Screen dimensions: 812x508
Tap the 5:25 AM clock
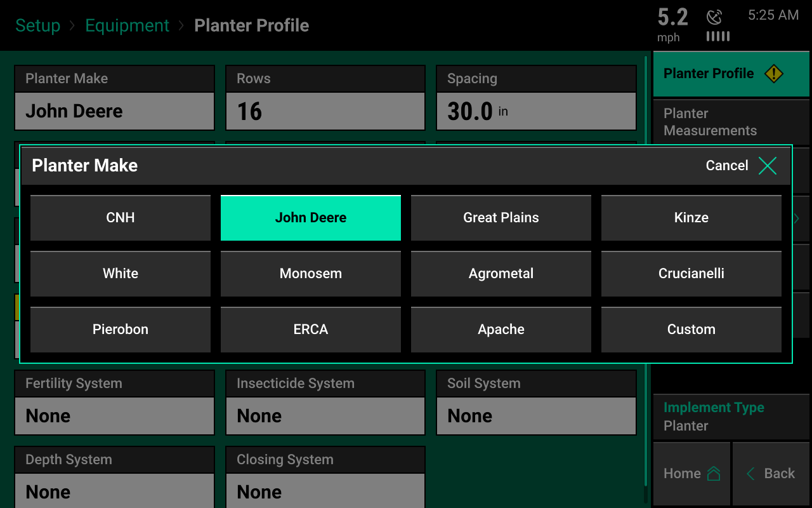click(x=773, y=15)
